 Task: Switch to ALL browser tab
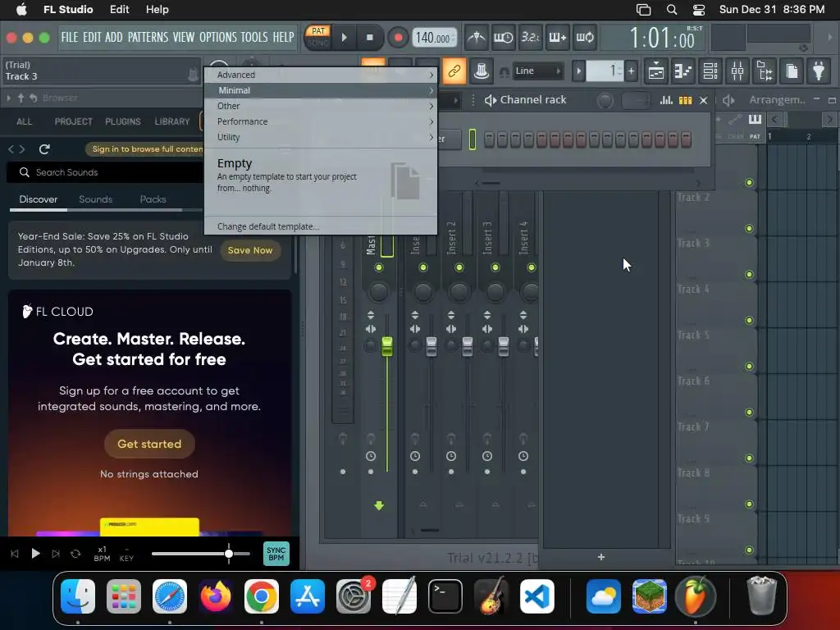click(24, 121)
